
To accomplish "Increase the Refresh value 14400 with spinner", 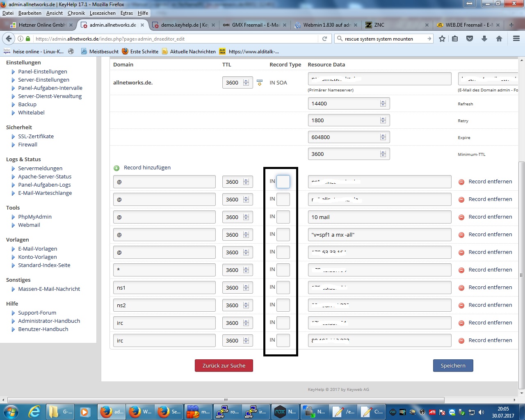I will pos(383,102).
